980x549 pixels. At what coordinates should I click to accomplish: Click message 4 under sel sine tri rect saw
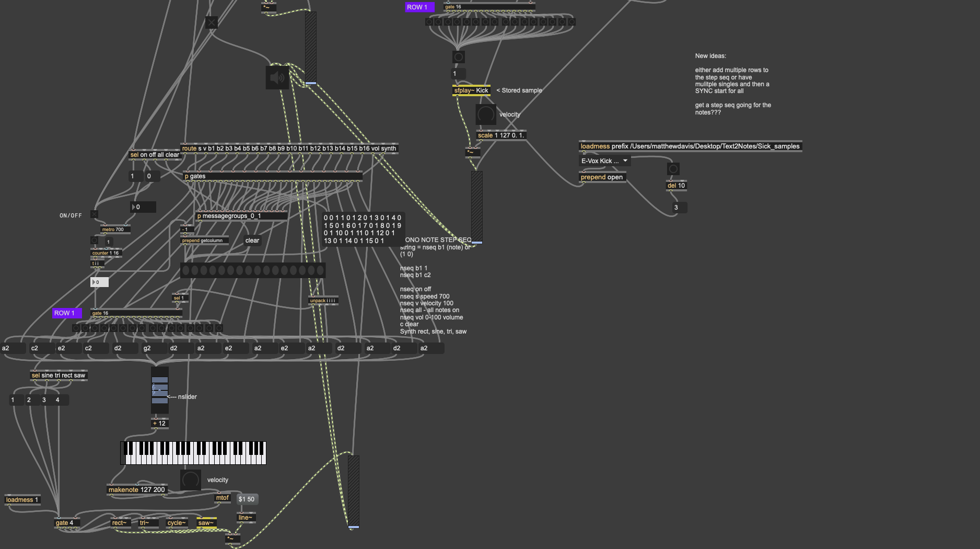pyautogui.click(x=61, y=400)
